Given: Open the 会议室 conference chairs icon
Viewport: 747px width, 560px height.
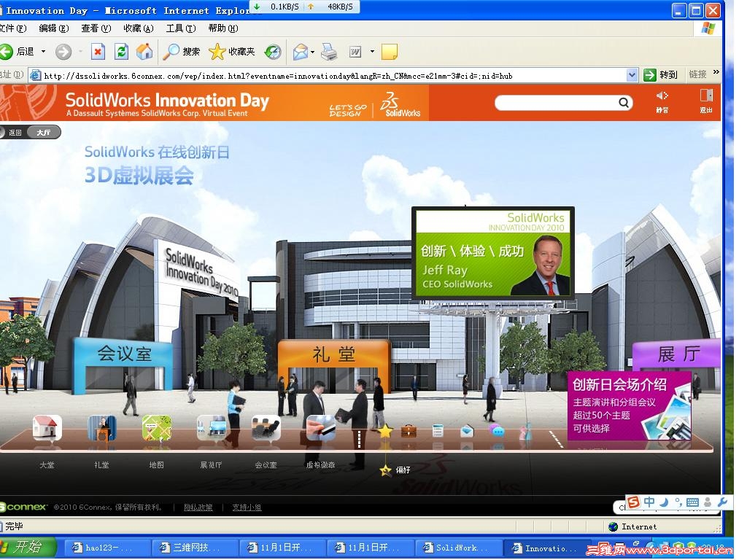Looking at the screenshot, I should pos(266,427).
